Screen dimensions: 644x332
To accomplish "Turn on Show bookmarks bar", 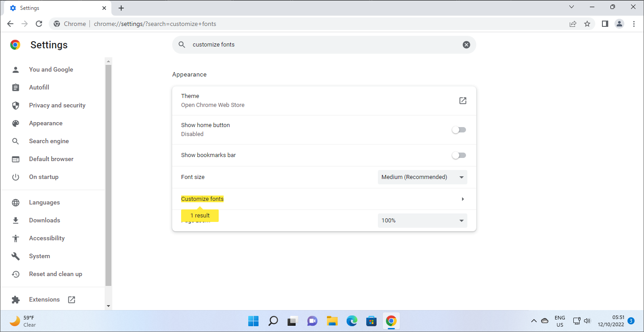I will tap(458, 155).
